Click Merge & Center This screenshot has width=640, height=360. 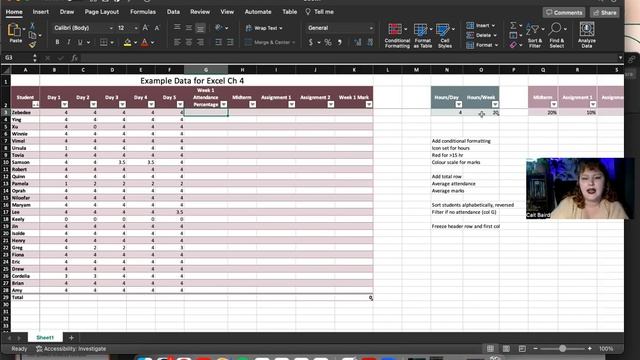(269, 42)
